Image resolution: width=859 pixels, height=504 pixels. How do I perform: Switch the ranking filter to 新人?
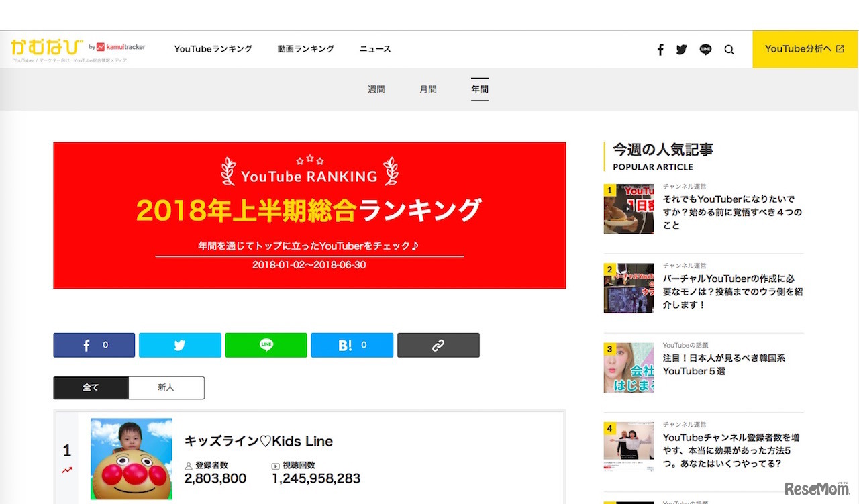[166, 388]
